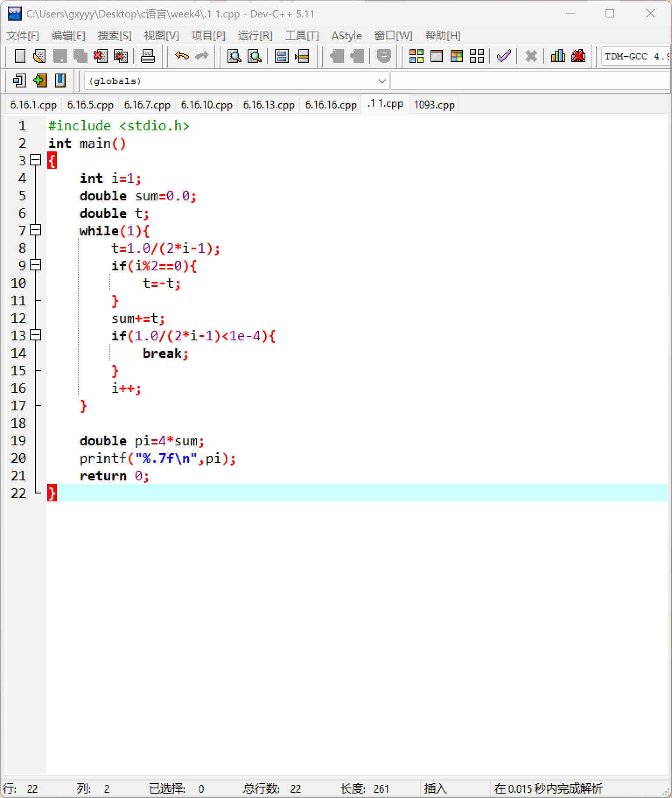Switch to the 6.16.10.cpp tab

click(x=206, y=105)
